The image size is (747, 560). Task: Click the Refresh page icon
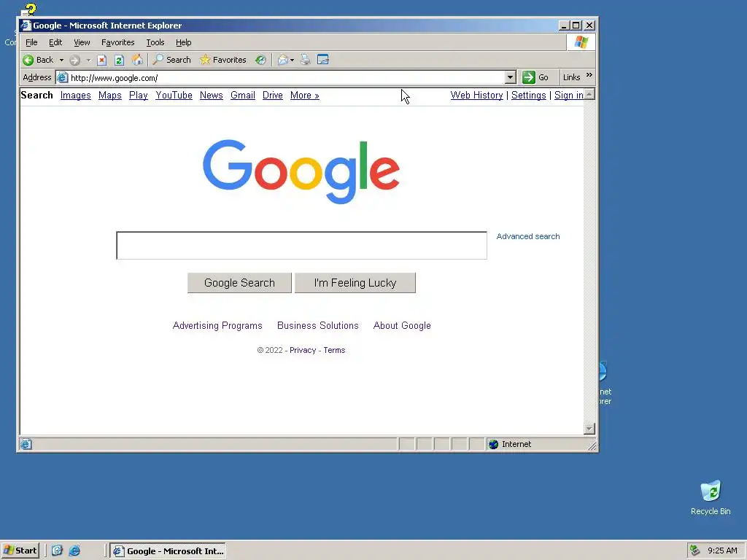pyautogui.click(x=119, y=60)
